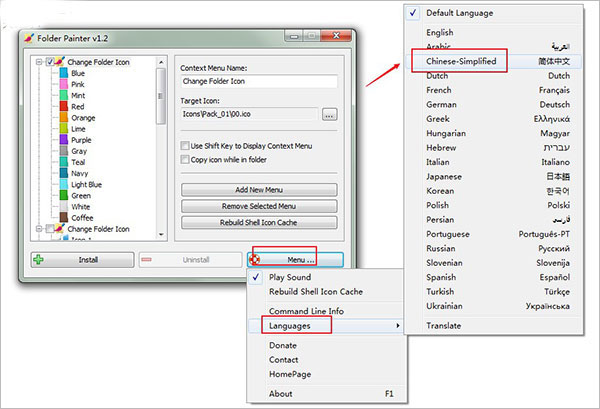Open the Menu ... button dropdown

tap(296, 259)
